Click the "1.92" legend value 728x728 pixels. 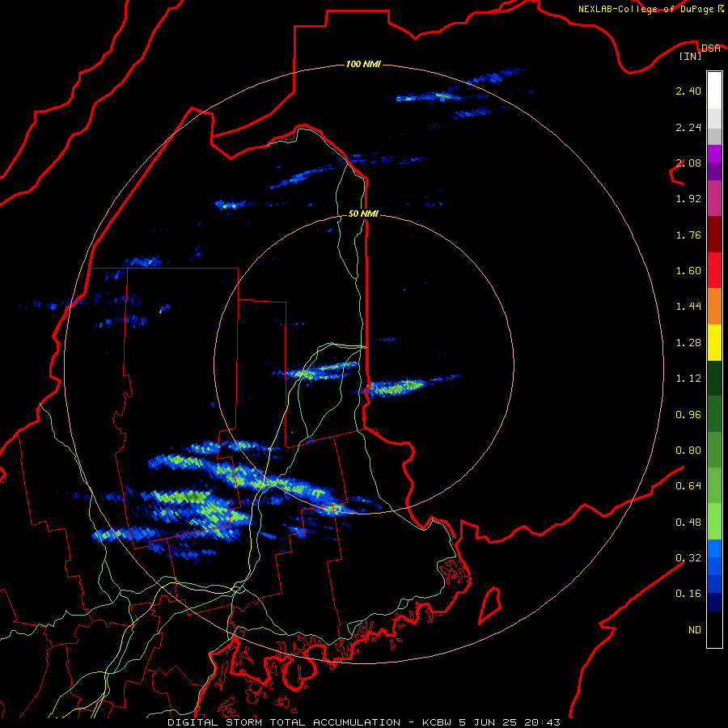coord(688,199)
